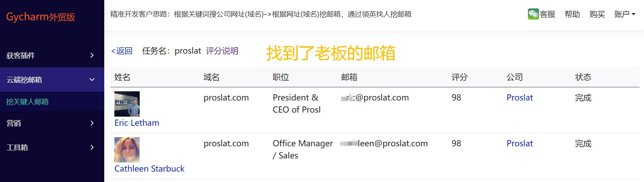Viewport: 644px width, 182px height.
Task: Click the 评分 column header
Action: 459,77
